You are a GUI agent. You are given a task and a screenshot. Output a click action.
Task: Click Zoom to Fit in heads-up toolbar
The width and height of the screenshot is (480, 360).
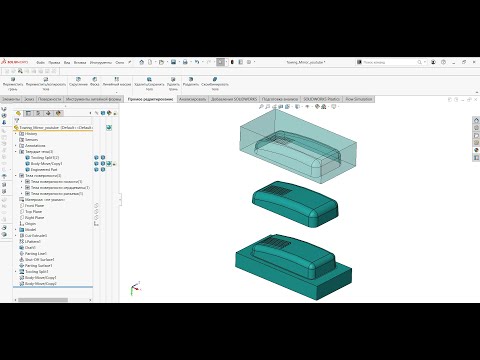pos(261,107)
